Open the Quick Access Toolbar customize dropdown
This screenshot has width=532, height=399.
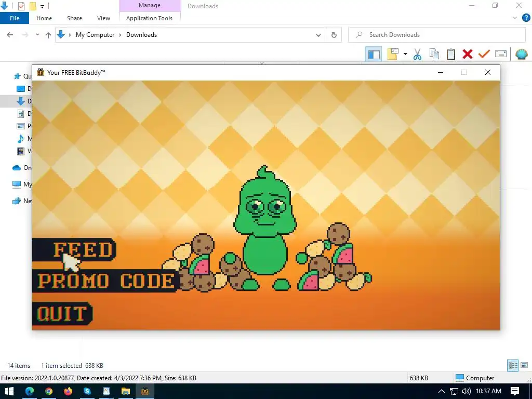tap(43, 6)
